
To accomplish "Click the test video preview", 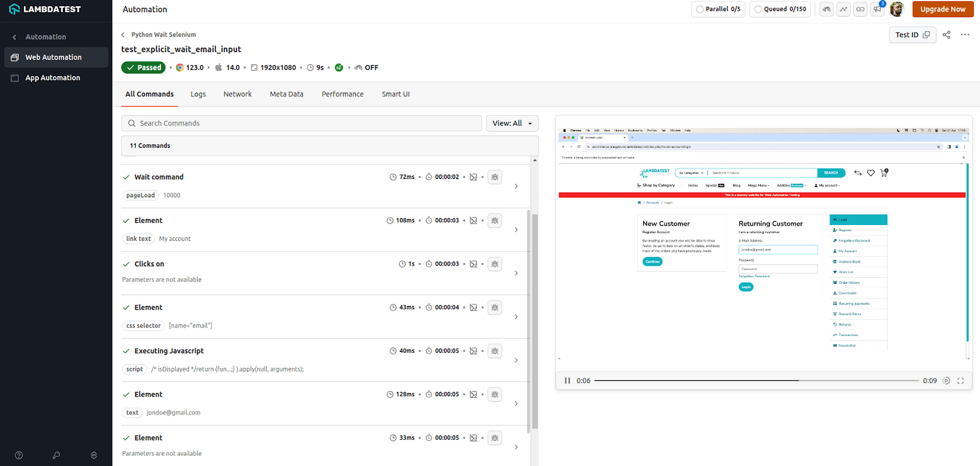I will tap(763, 243).
